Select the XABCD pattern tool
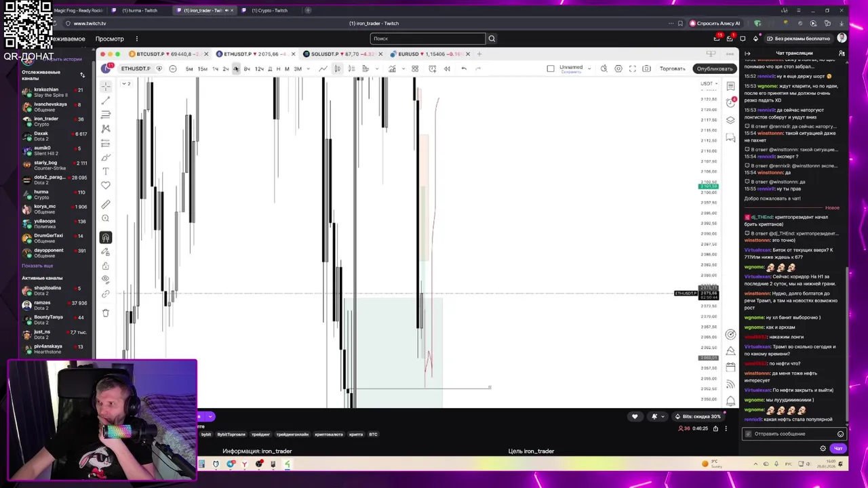This screenshot has width=868, height=488. tap(106, 129)
